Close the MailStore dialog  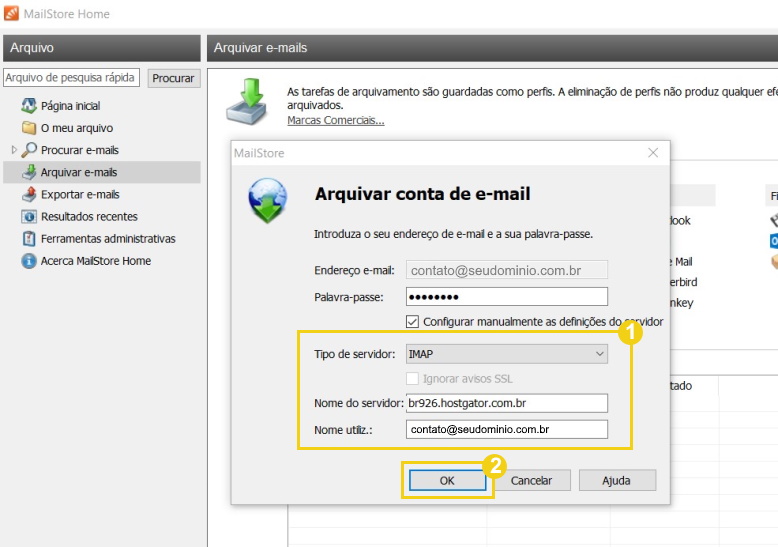pos(653,153)
